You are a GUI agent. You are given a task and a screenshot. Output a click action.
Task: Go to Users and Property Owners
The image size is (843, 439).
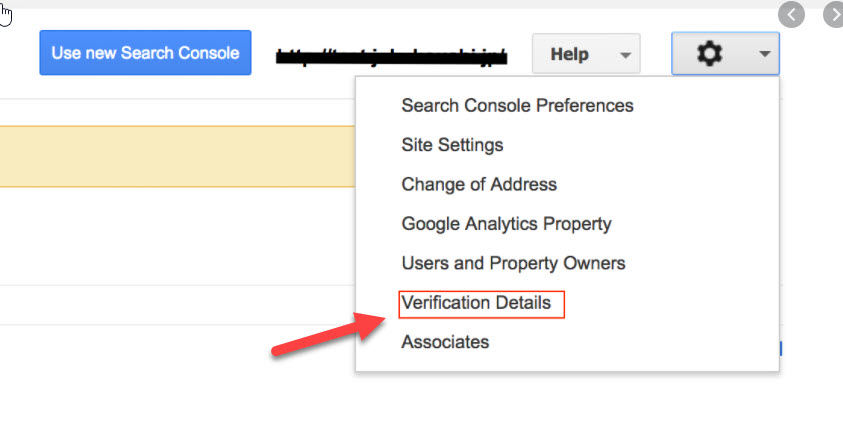pyautogui.click(x=513, y=264)
